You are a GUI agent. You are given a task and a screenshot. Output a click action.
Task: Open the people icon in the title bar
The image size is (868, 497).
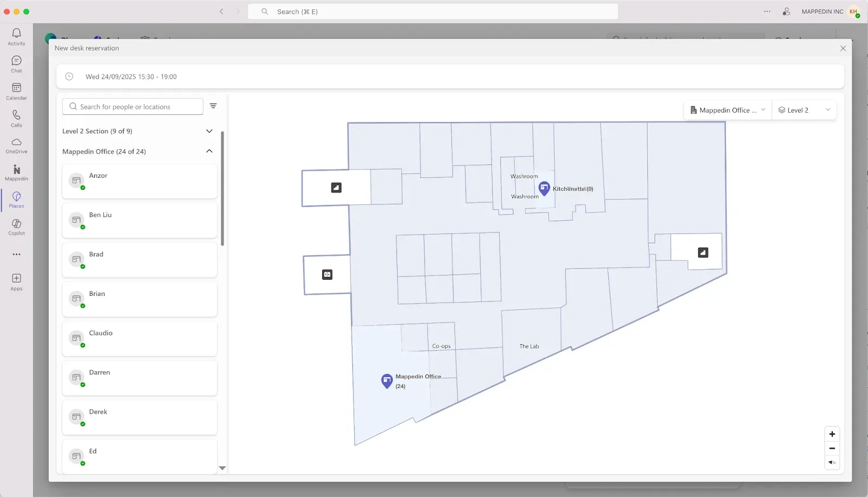[x=786, y=11]
